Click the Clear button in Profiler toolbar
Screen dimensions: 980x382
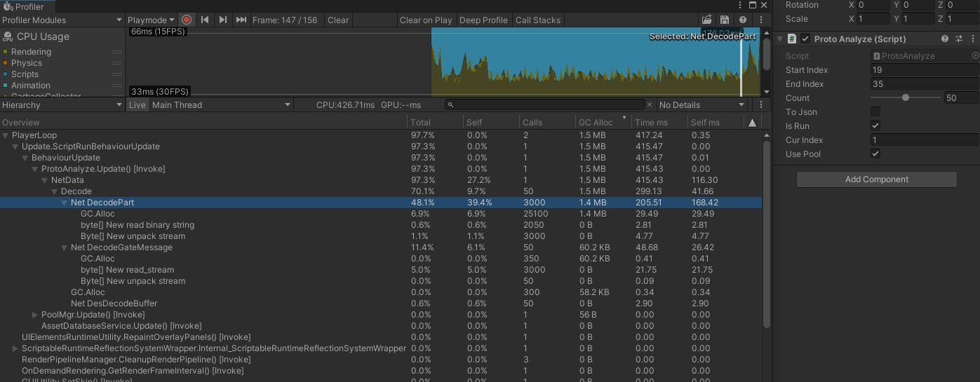pos(338,20)
